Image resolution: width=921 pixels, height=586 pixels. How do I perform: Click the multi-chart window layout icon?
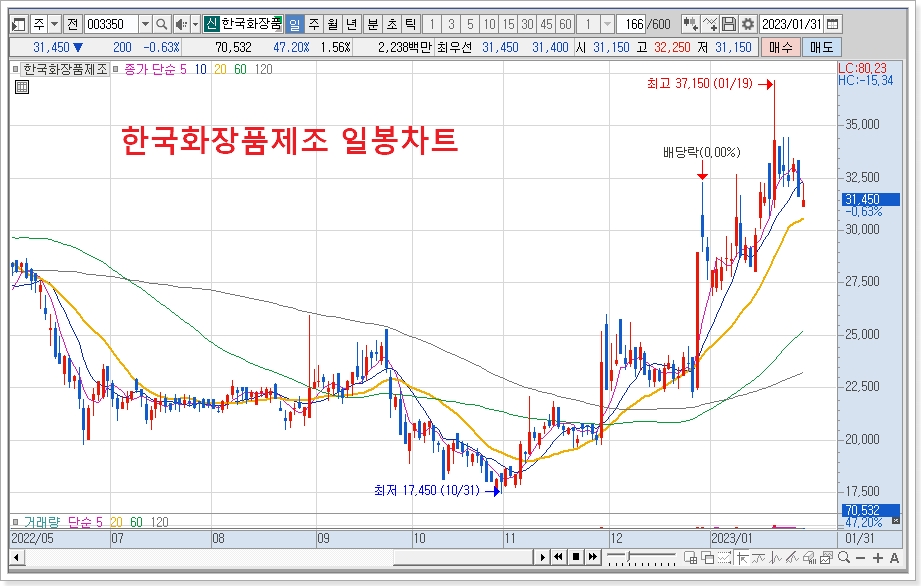point(691,557)
